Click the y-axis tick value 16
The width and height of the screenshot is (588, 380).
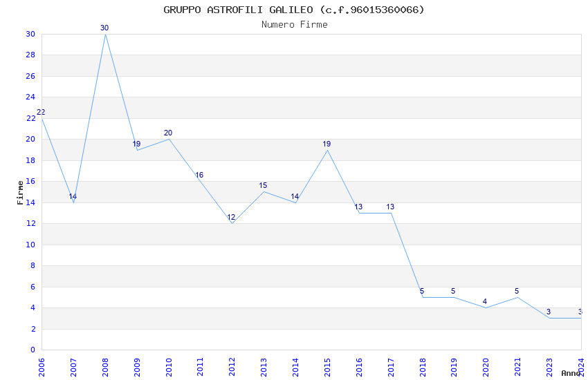click(30, 181)
